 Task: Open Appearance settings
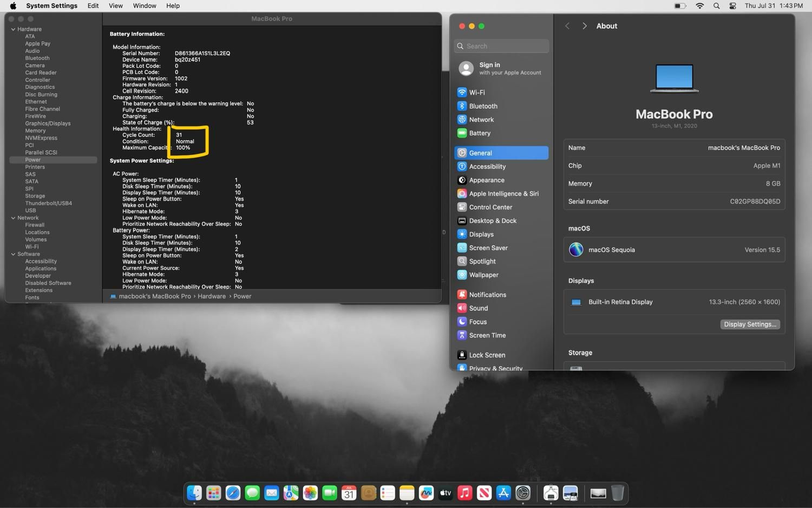click(x=501, y=180)
